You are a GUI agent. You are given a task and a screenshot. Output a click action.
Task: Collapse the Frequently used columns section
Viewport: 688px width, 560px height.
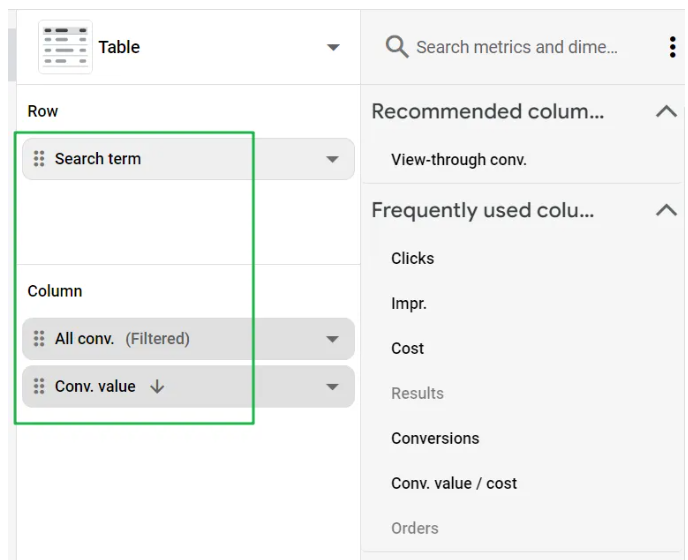pos(666,210)
